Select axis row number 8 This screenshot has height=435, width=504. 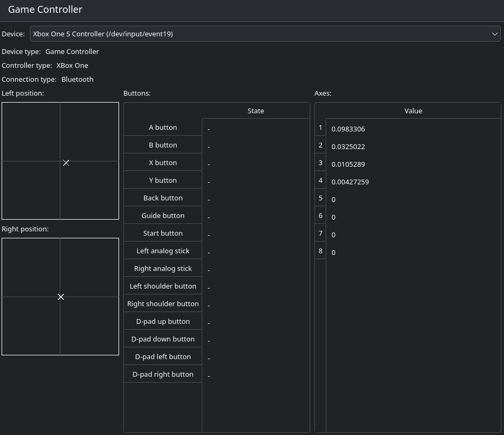tap(320, 251)
